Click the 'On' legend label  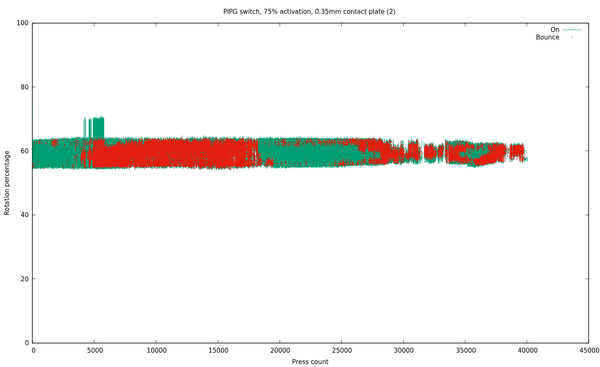point(554,29)
